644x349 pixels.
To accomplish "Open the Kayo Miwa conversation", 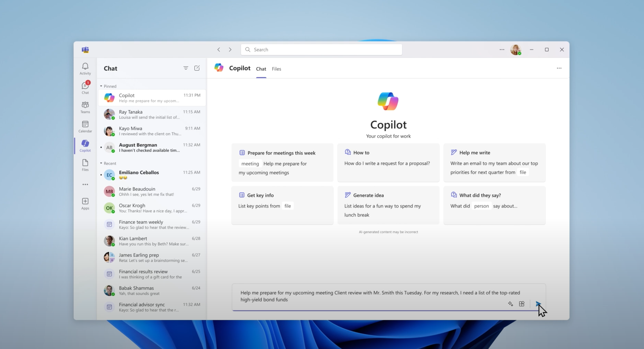I will 152,131.
